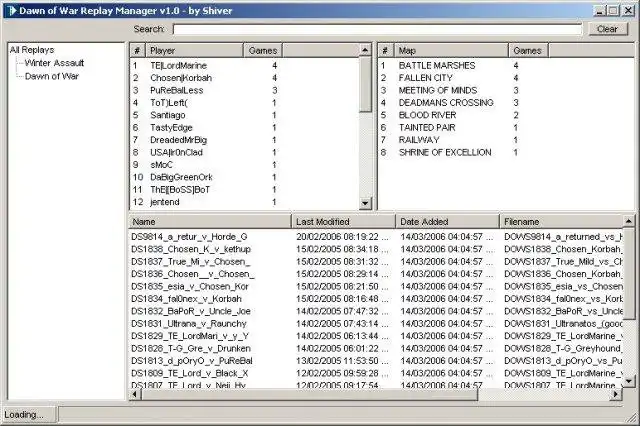Click the # column header in map list
The height and width of the screenshot is (426, 640).
coord(386,51)
